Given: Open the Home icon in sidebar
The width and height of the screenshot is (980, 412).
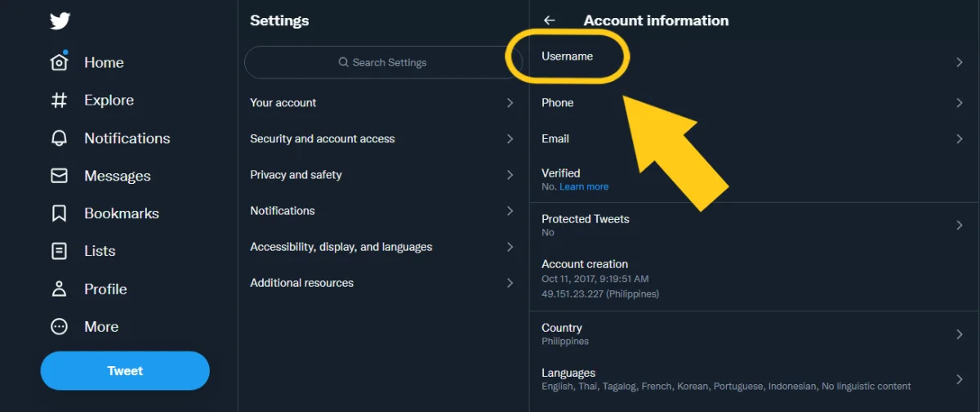Looking at the screenshot, I should 60,63.
